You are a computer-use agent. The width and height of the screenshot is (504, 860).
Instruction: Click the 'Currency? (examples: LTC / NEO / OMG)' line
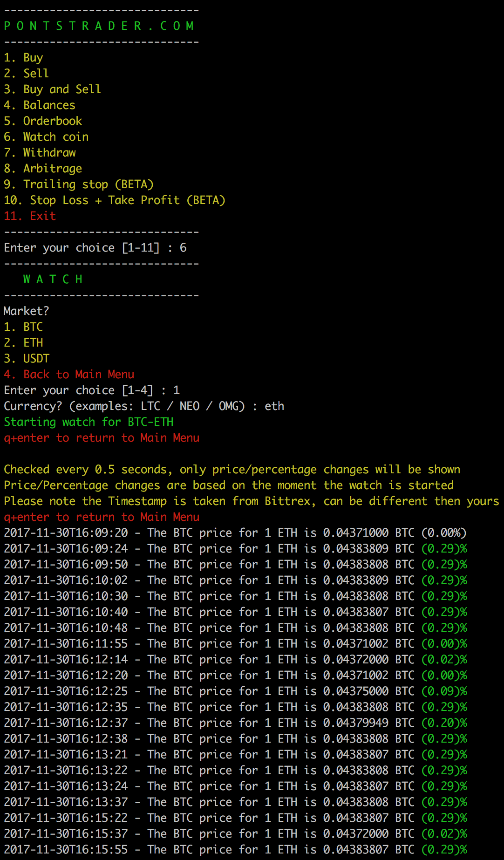click(144, 406)
